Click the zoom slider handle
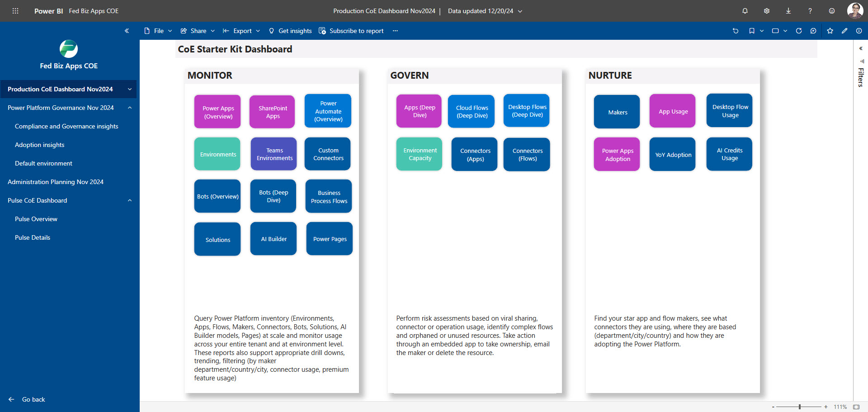Screen dimensions: 868x412 [x=800, y=407]
